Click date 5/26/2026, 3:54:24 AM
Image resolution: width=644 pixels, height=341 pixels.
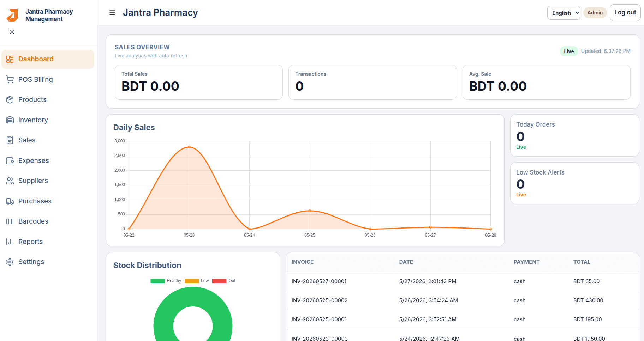pyautogui.click(x=429, y=300)
